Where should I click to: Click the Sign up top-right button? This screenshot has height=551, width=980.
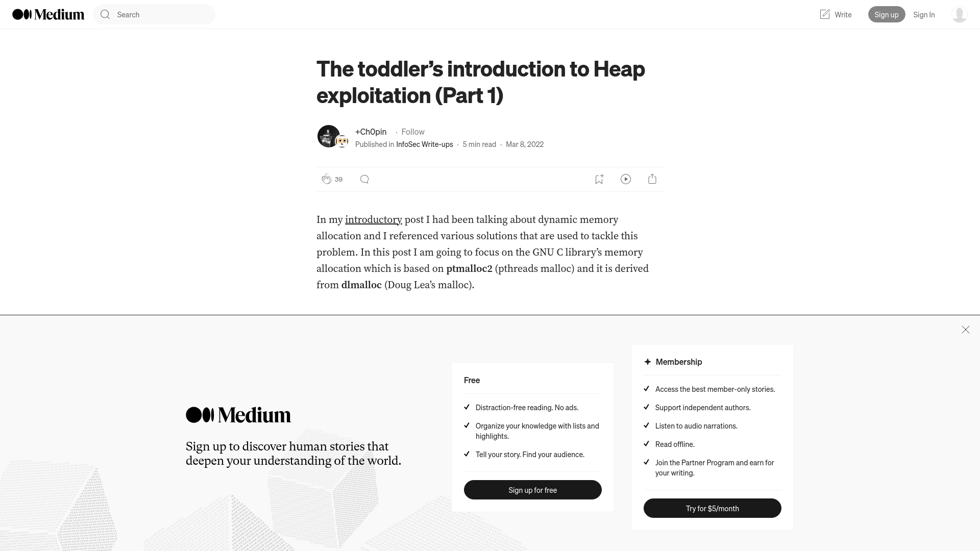pos(887,14)
